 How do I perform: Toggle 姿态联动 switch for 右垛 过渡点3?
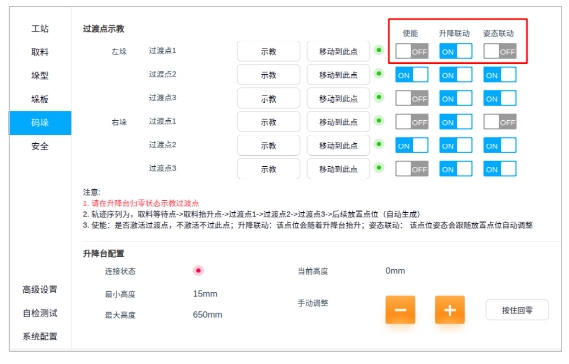(x=500, y=169)
